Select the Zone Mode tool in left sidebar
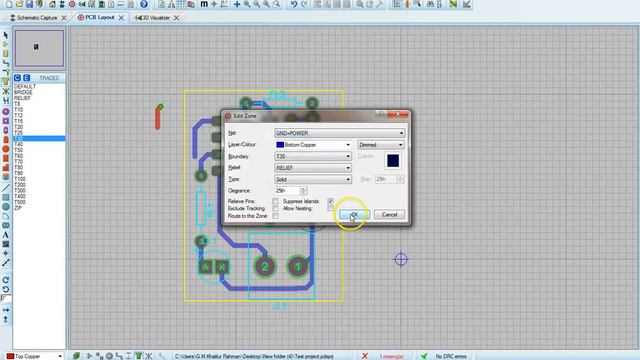Viewport: 640px width, 360px height. 5,82
